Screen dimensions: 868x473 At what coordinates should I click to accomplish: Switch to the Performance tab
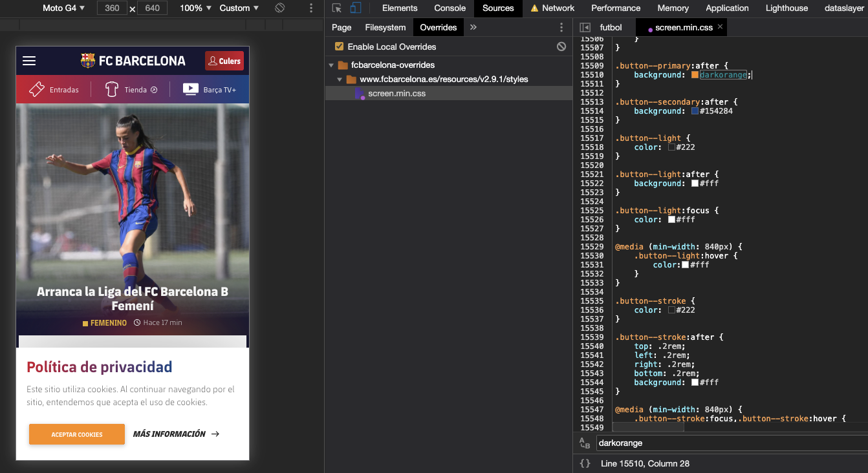coord(616,8)
